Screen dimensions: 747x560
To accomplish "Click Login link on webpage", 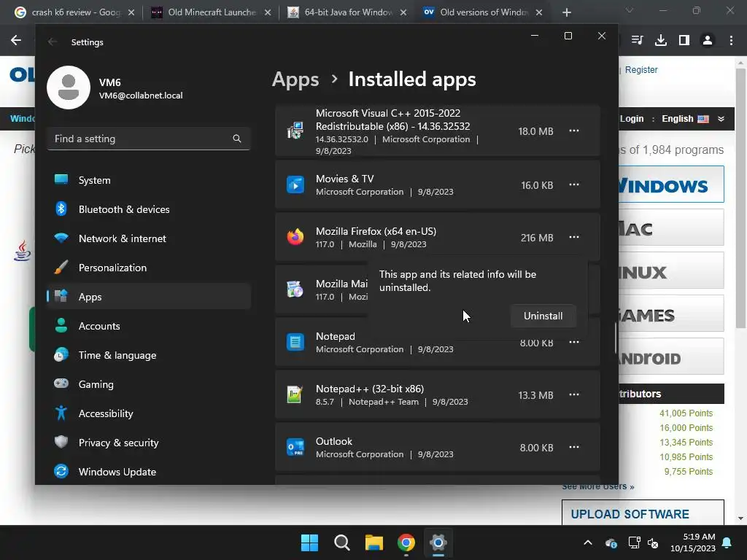I will (x=632, y=119).
